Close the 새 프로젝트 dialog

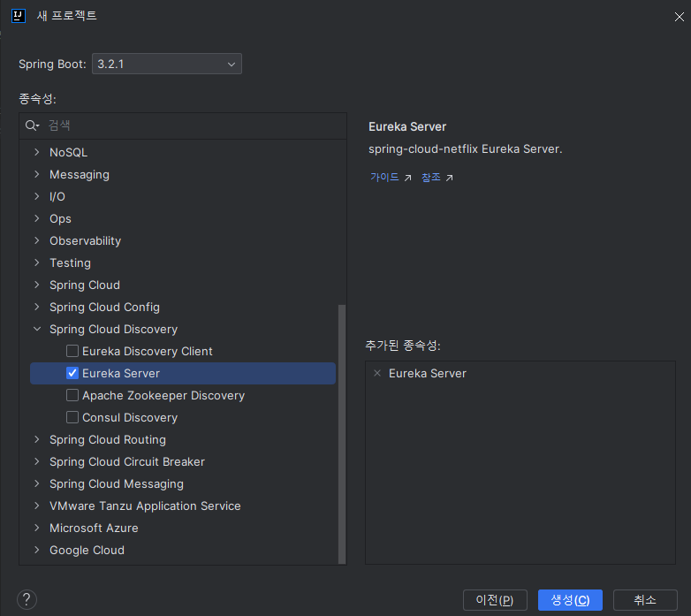click(x=680, y=17)
